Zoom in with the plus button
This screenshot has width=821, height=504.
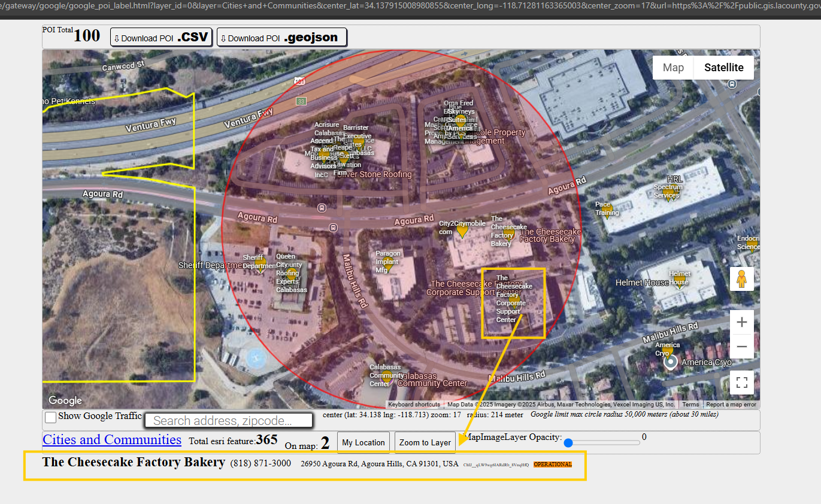[741, 322]
